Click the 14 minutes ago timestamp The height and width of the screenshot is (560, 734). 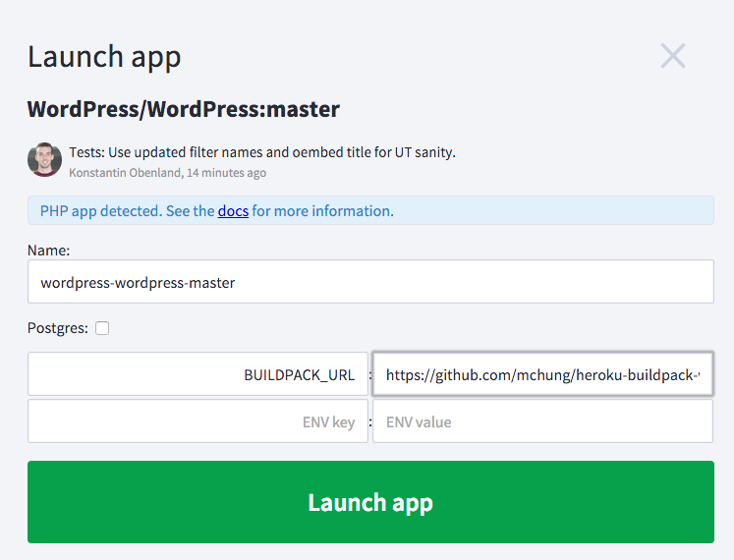coord(227,173)
